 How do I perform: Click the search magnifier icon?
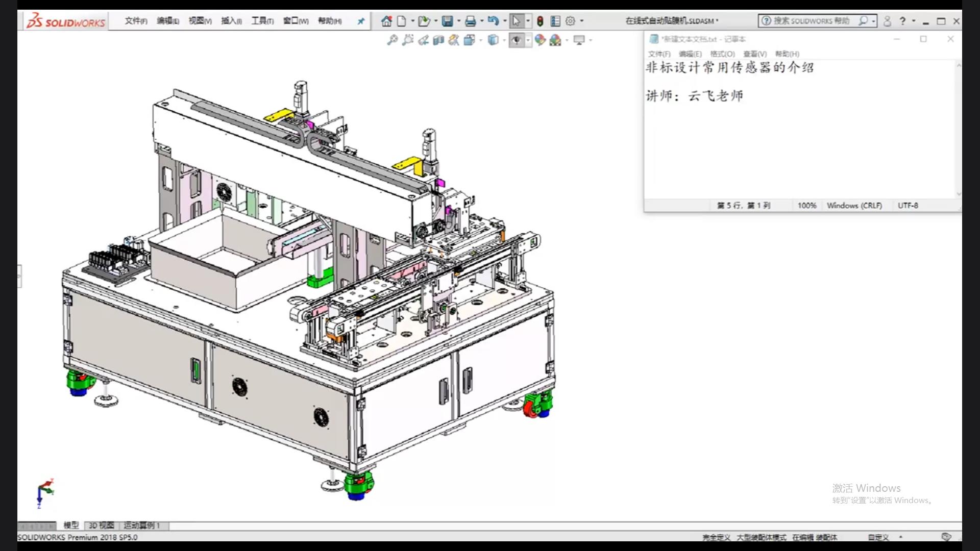[863, 21]
